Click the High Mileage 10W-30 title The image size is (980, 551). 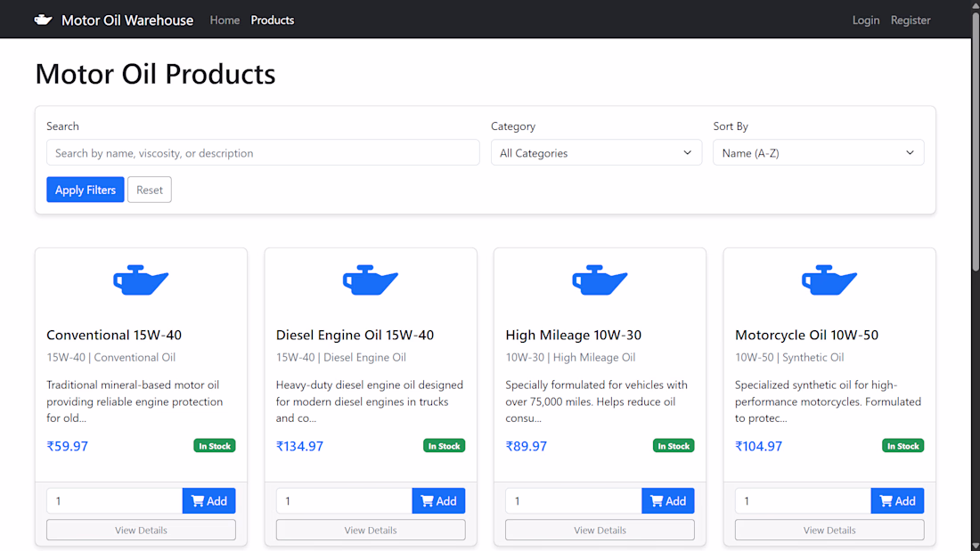coord(573,335)
